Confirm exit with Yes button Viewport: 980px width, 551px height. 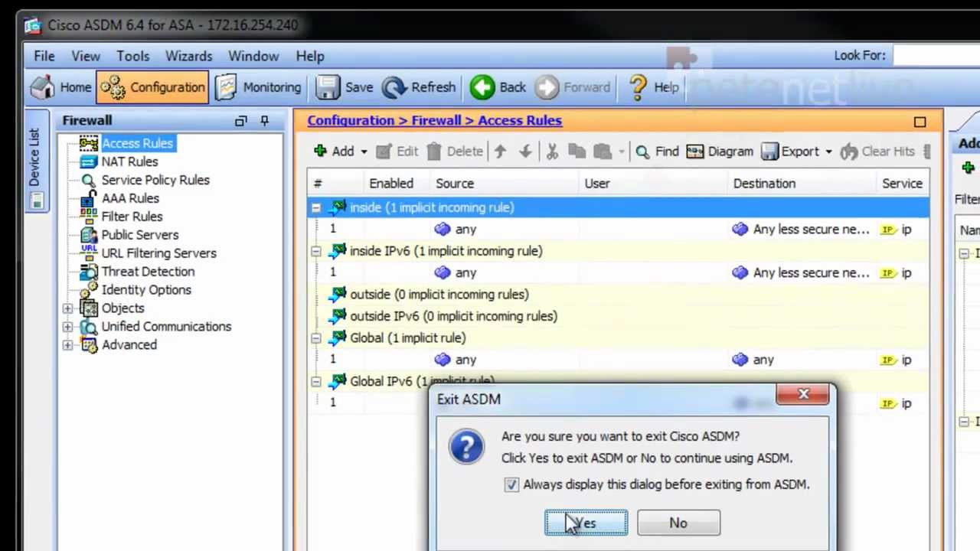click(586, 523)
